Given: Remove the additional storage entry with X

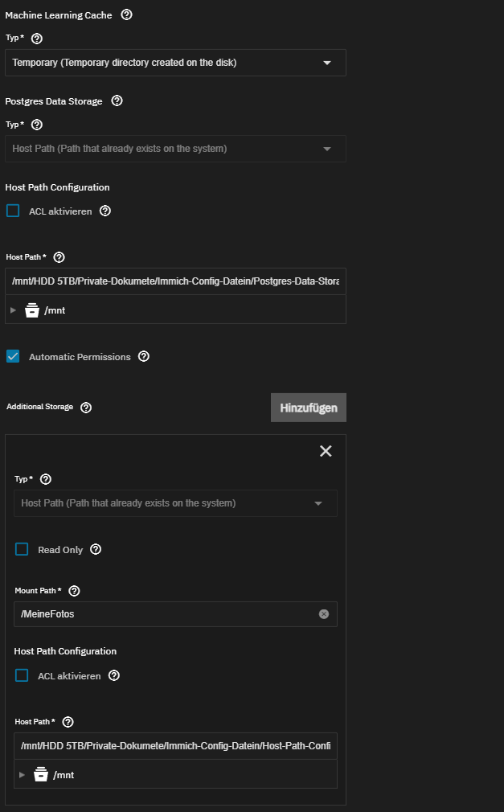Looking at the screenshot, I should [326, 451].
